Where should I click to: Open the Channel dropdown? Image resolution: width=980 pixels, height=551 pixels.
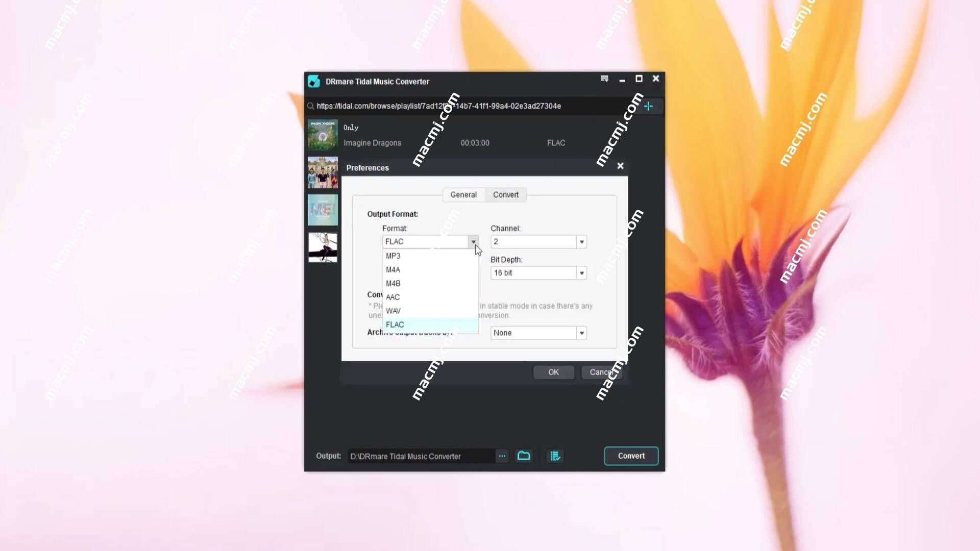click(538, 242)
